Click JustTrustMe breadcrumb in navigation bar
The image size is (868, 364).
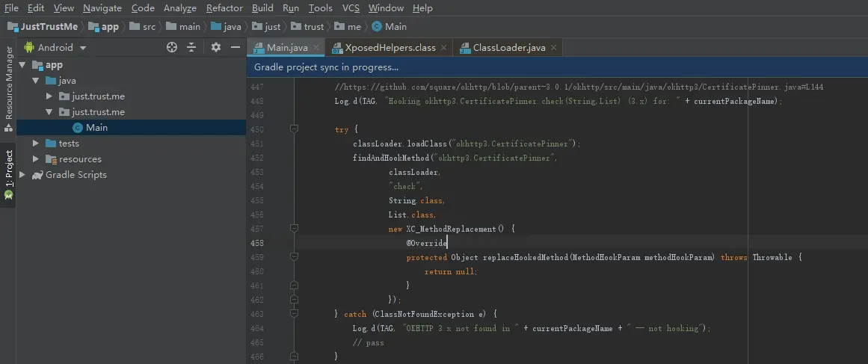point(43,27)
